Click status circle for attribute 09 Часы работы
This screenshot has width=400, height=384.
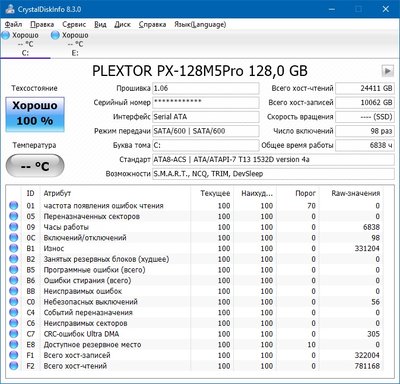[14, 227]
